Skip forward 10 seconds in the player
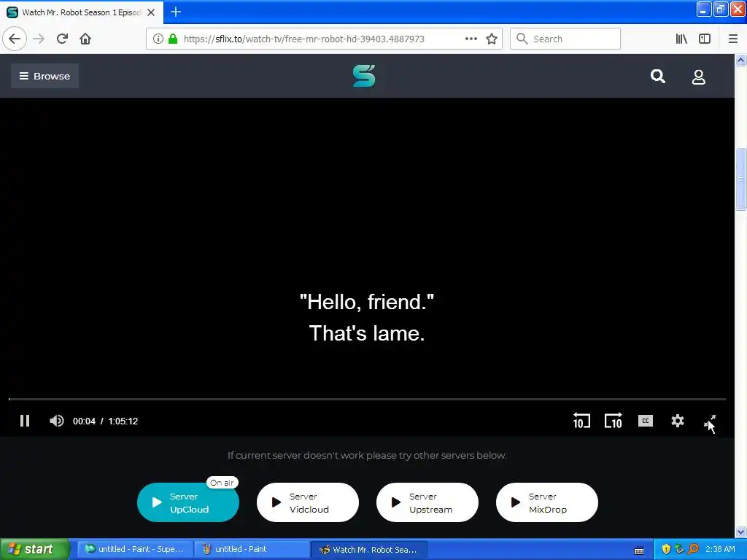The height and width of the screenshot is (560, 747). pyautogui.click(x=613, y=421)
